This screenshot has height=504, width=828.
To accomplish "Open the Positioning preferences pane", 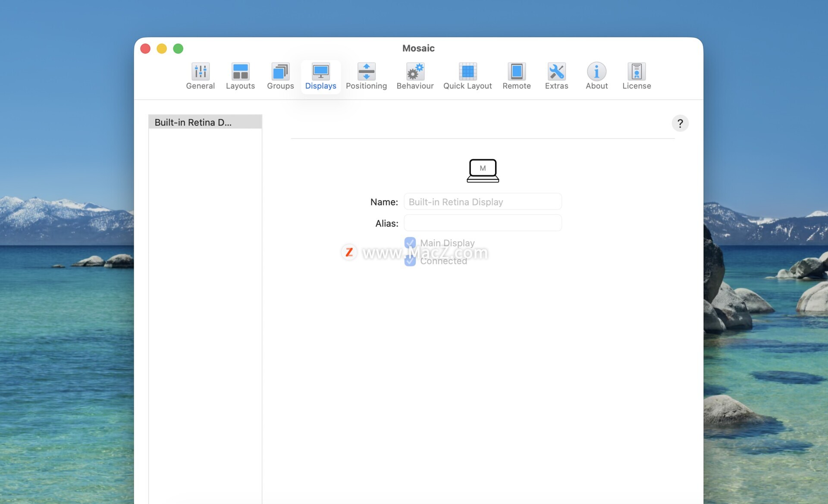I will [x=366, y=76].
